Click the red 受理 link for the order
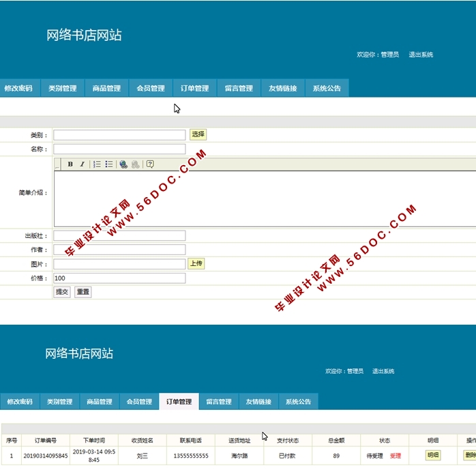476x472 pixels. 396,456
